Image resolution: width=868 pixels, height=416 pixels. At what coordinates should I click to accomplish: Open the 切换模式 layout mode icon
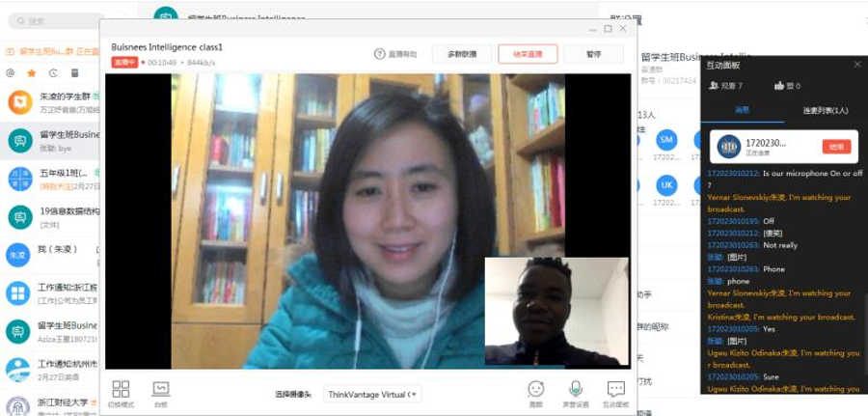click(121, 389)
